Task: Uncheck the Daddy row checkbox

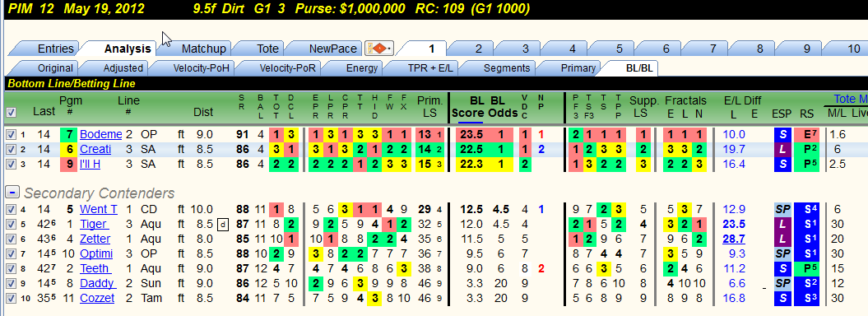Action: pos(11,284)
